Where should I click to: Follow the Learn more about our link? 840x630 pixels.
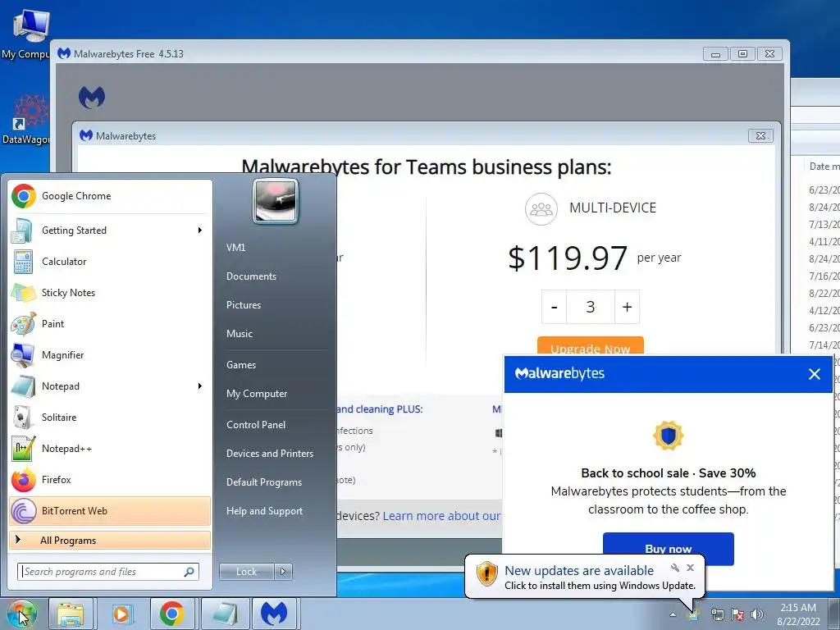[441, 516]
